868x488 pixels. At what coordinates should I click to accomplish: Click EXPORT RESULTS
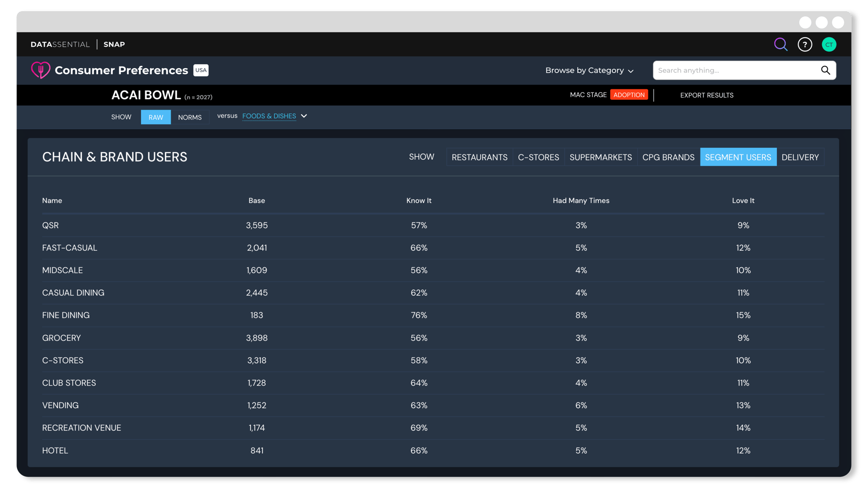[707, 95]
